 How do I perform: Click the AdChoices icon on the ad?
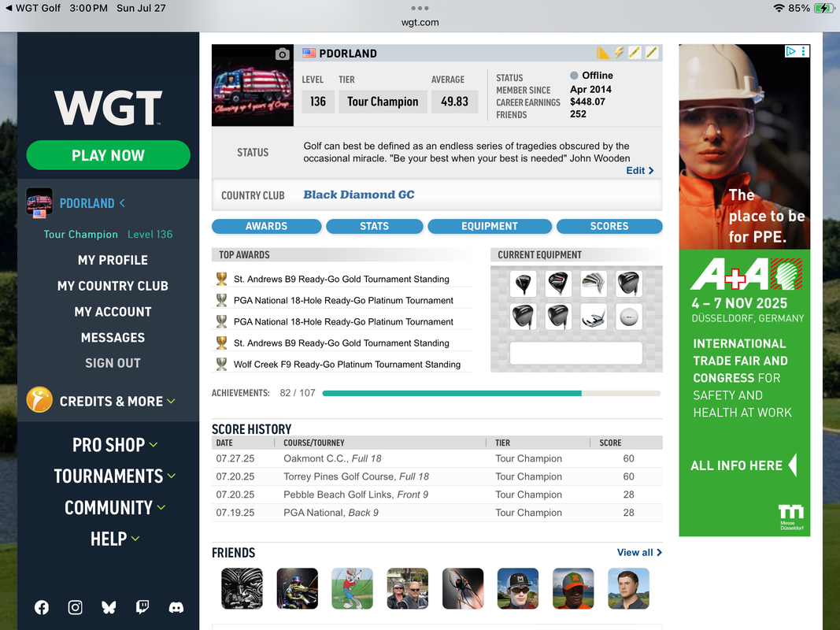pos(790,51)
